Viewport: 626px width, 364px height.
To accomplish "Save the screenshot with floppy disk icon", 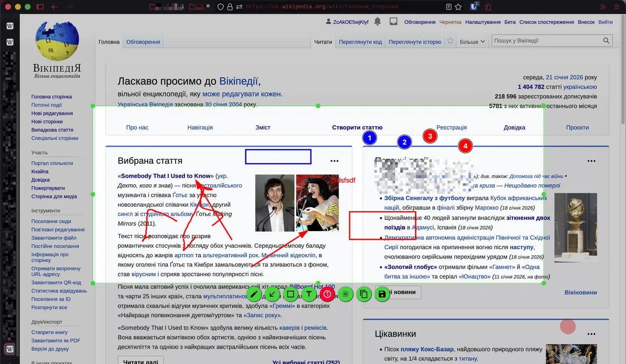I will (382, 294).
